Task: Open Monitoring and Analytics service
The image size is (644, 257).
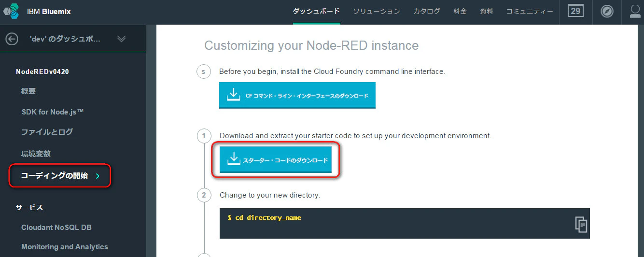Action: tap(65, 247)
